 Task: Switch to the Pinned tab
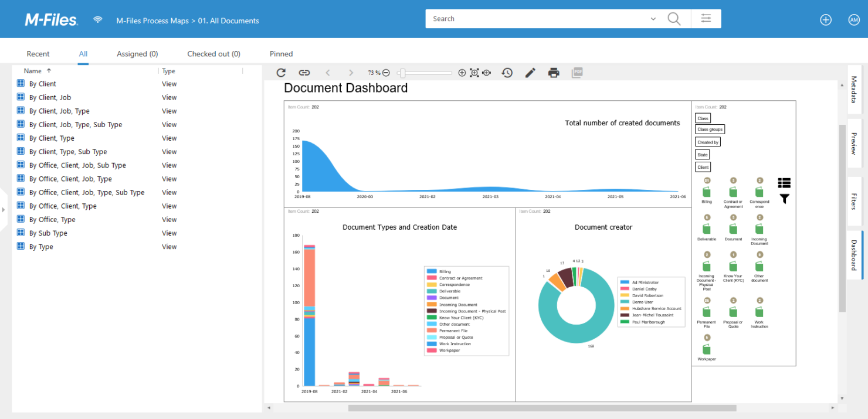[x=281, y=53]
